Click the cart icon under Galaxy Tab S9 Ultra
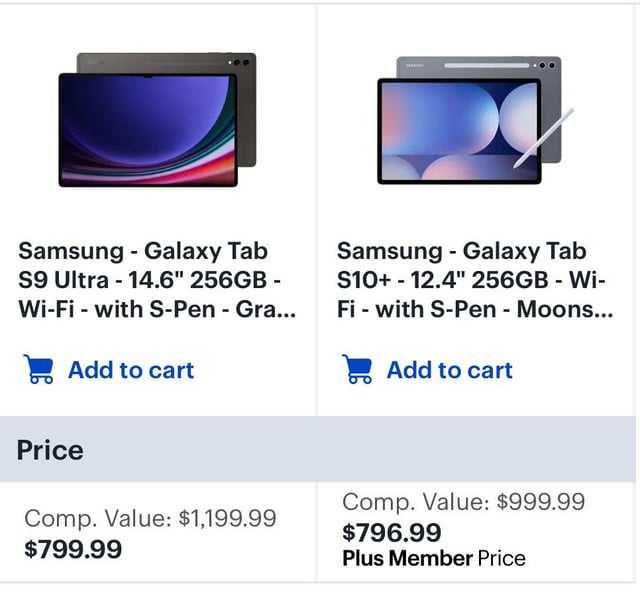640x608 pixels. coord(39,371)
